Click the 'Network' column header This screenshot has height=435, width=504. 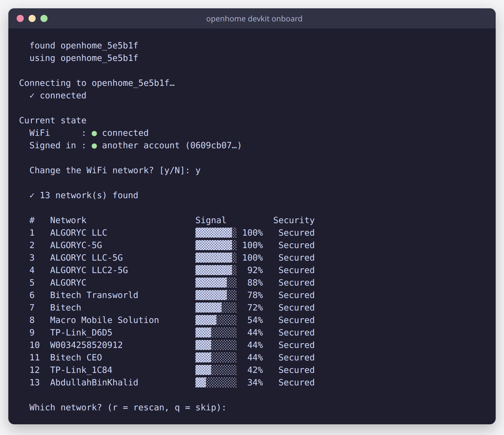68,220
